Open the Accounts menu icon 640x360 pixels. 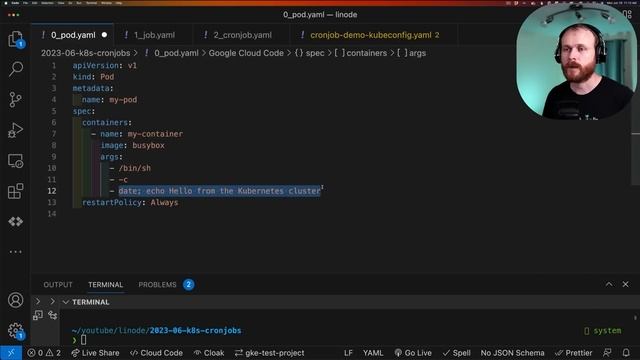[x=16, y=300]
